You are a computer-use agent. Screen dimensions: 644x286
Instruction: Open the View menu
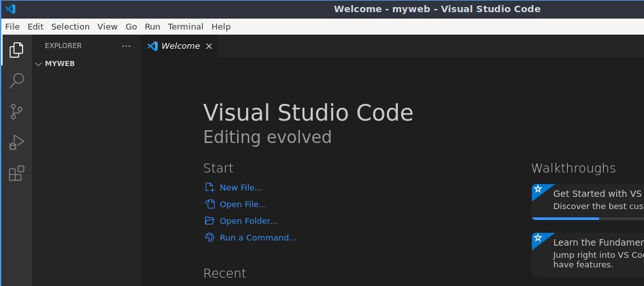tap(107, 27)
